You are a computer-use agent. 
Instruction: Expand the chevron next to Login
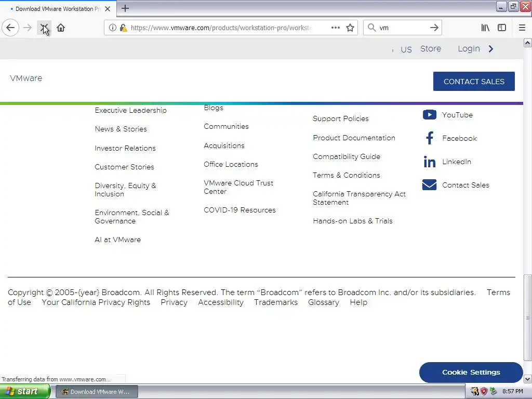(x=491, y=49)
